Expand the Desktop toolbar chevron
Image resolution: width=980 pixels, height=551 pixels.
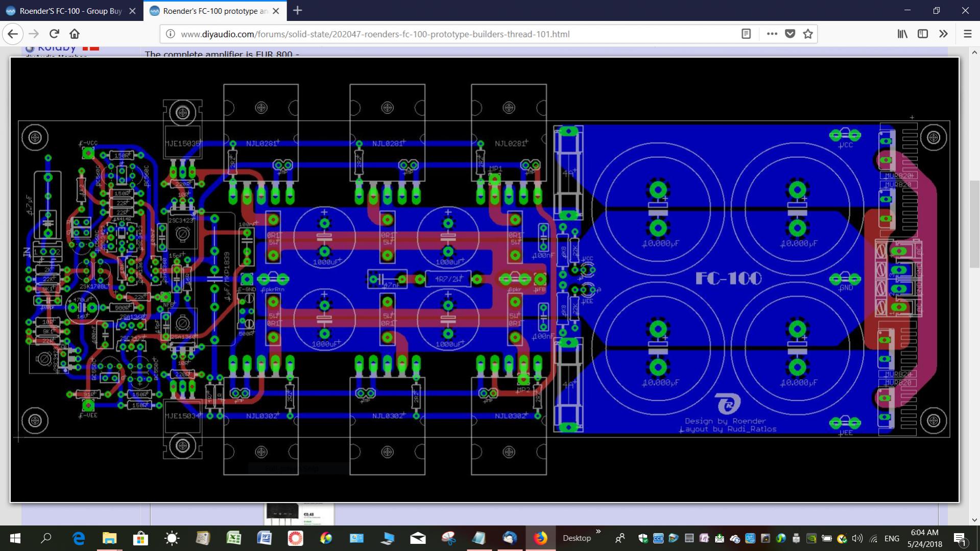599,532
